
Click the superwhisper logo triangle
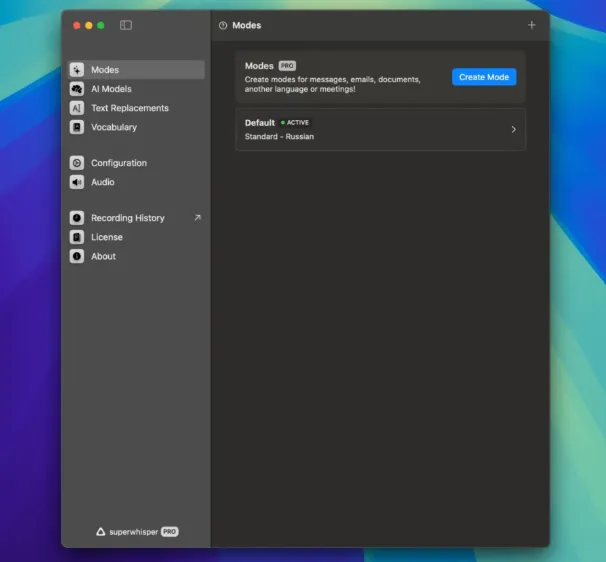click(x=100, y=532)
